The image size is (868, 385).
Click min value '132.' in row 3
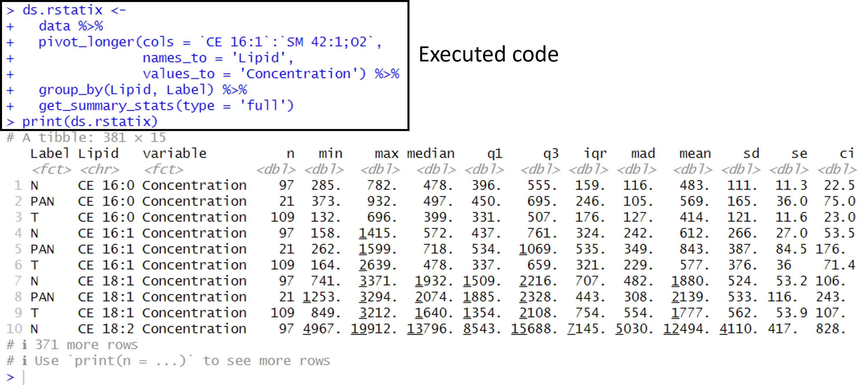click(x=326, y=217)
